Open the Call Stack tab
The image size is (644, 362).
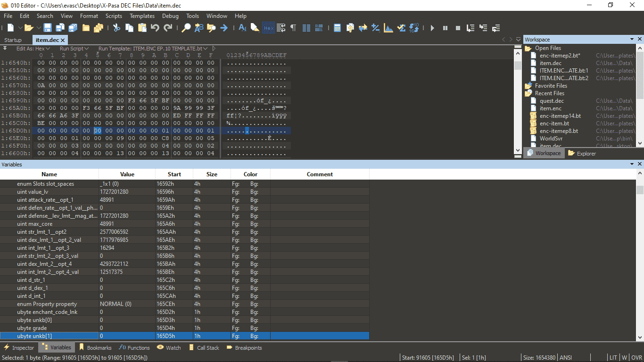[x=204, y=348]
